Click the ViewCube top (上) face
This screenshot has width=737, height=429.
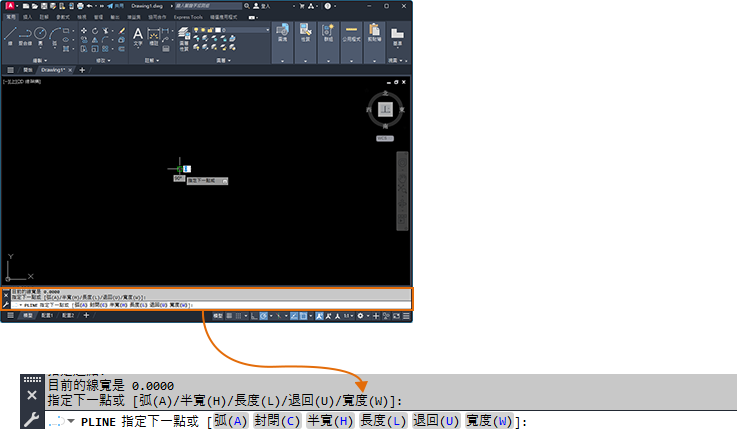tap(385, 110)
